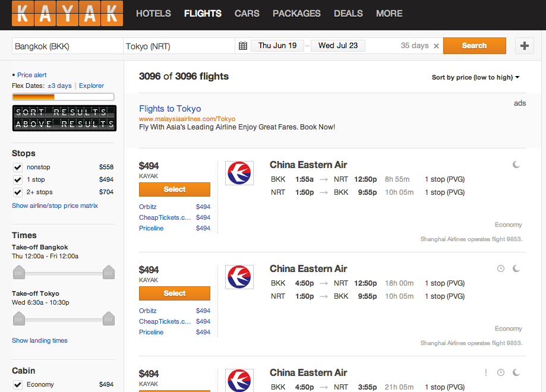The image size is (546, 392).
Task: Expand the airline/stop price matrix
Action: point(55,206)
